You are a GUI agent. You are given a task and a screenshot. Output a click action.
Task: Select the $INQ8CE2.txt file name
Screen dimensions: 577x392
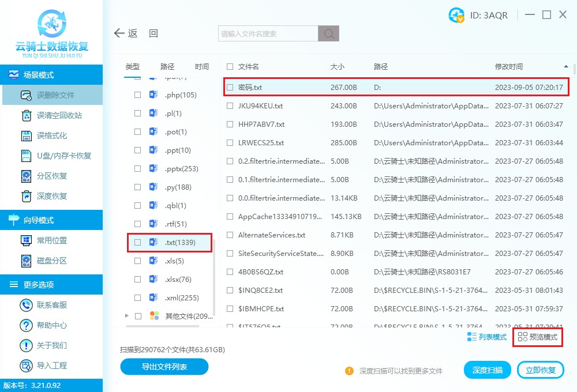260,290
